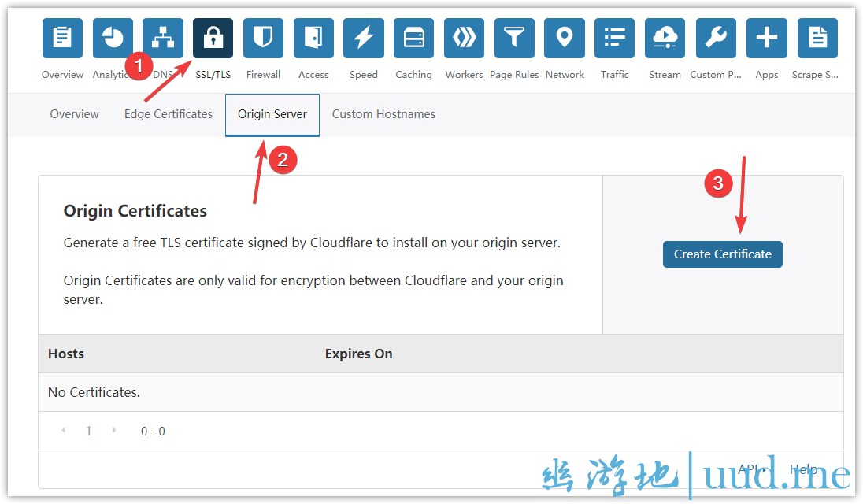Click the Custom Pages wrench icon
The image size is (863, 504).
tap(716, 39)
